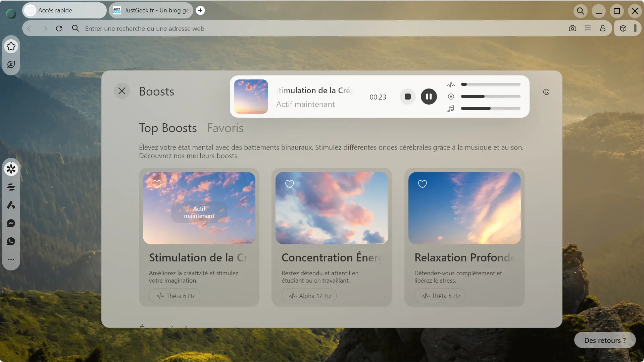Click the smiley feedback icon in Boosts
Image resolution: width=644 pixels, height=362 pixels.
pyautogui.click(x=546, y=92)
